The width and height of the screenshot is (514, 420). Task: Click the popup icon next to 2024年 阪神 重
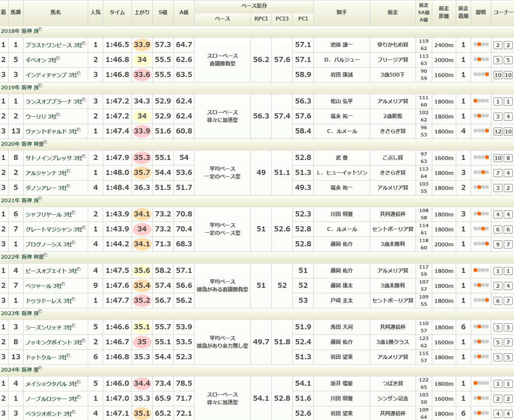40,369
